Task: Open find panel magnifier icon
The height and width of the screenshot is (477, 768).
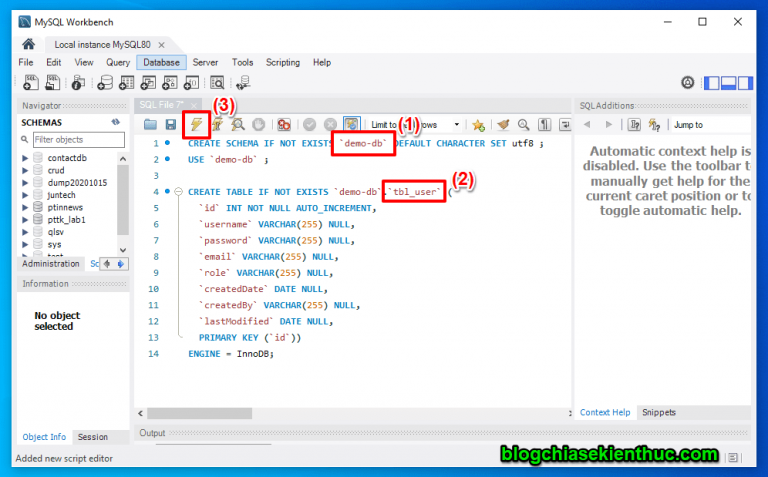Action: pyautogui.click(x=524, y=125)
